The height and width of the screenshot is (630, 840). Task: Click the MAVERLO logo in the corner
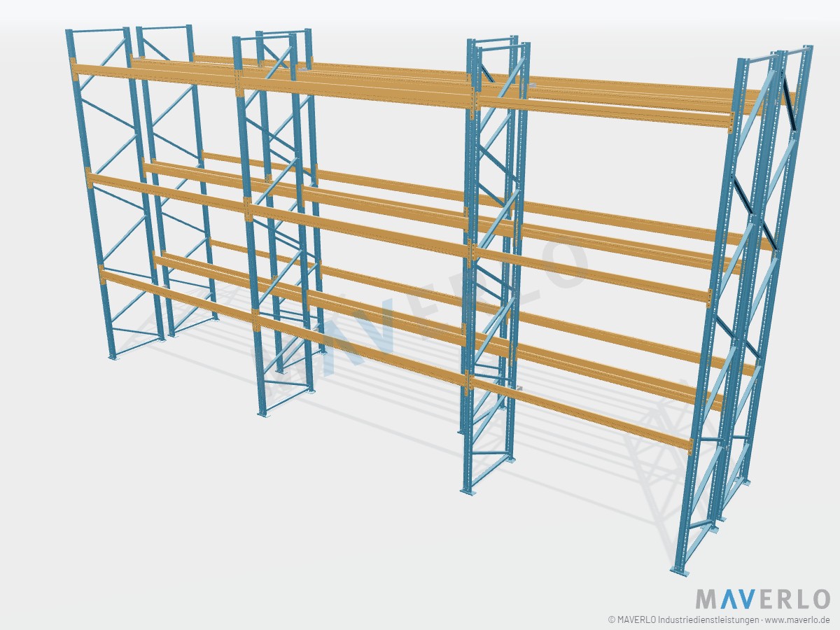[762, 599]
